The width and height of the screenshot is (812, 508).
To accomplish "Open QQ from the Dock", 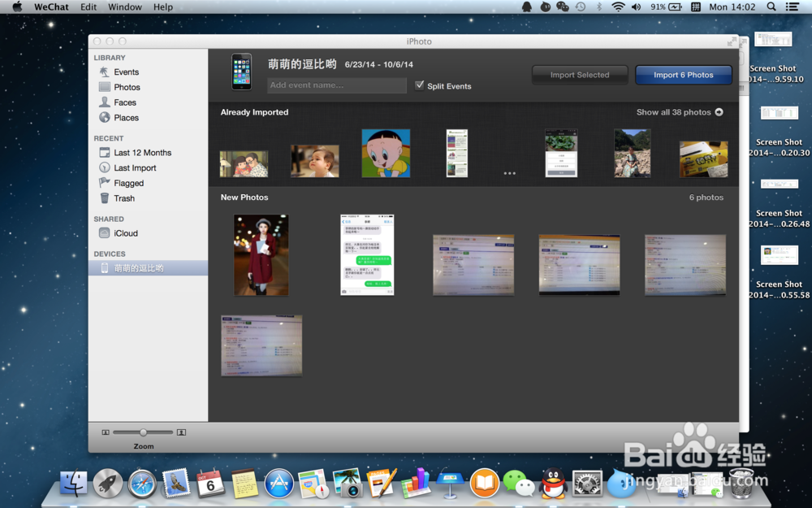I will click(552, 483).
